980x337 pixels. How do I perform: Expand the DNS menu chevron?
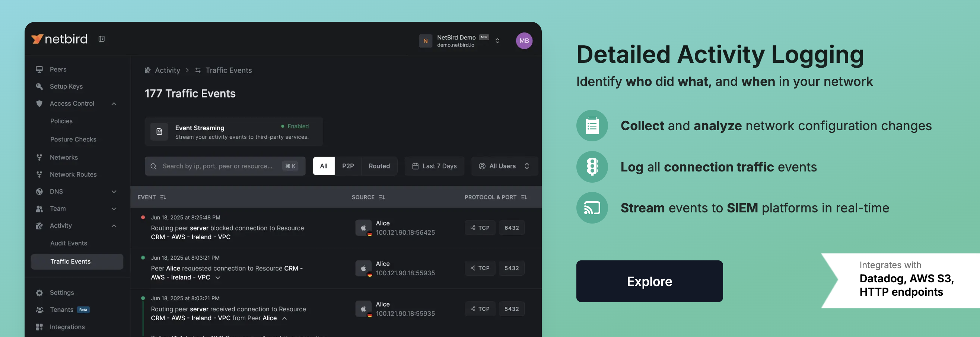pyautogui.click(x=114, y=192)
